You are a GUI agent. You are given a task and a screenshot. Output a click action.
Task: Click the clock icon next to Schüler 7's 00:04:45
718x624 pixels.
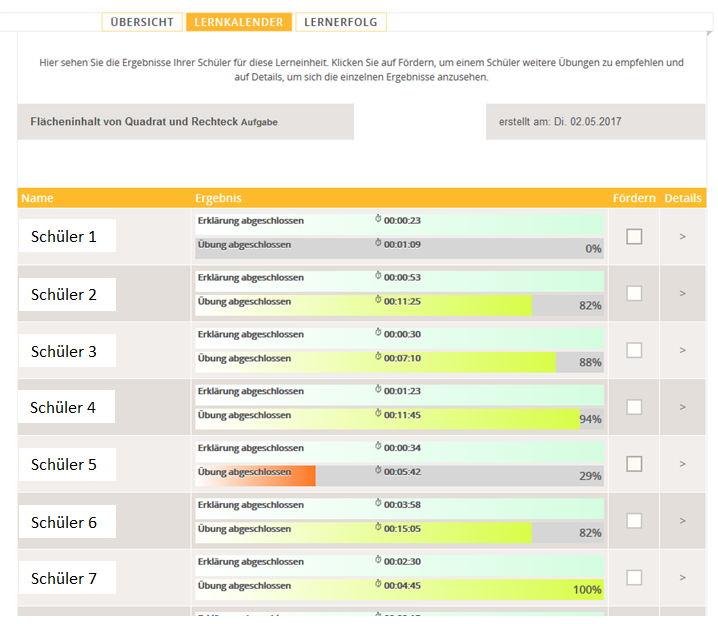[379, 585]
